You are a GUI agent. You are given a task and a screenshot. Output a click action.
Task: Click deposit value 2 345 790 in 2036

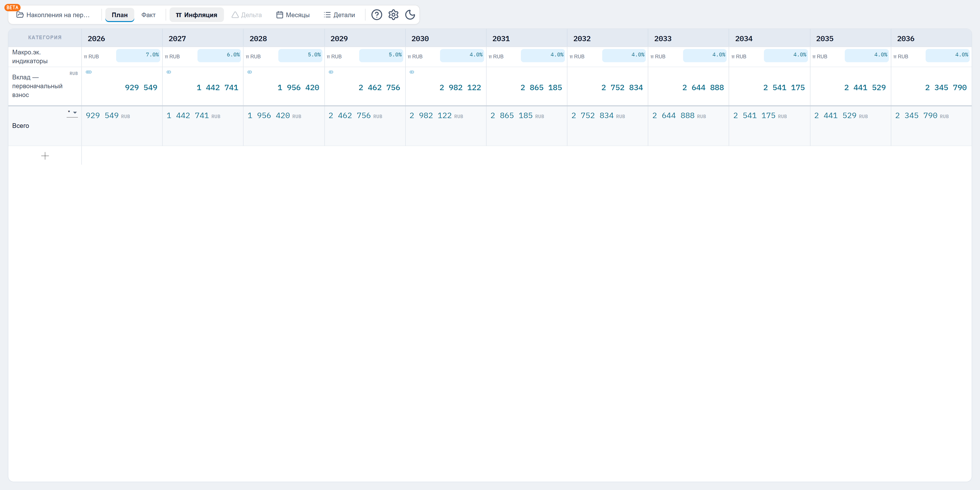[x=946, y=87]
